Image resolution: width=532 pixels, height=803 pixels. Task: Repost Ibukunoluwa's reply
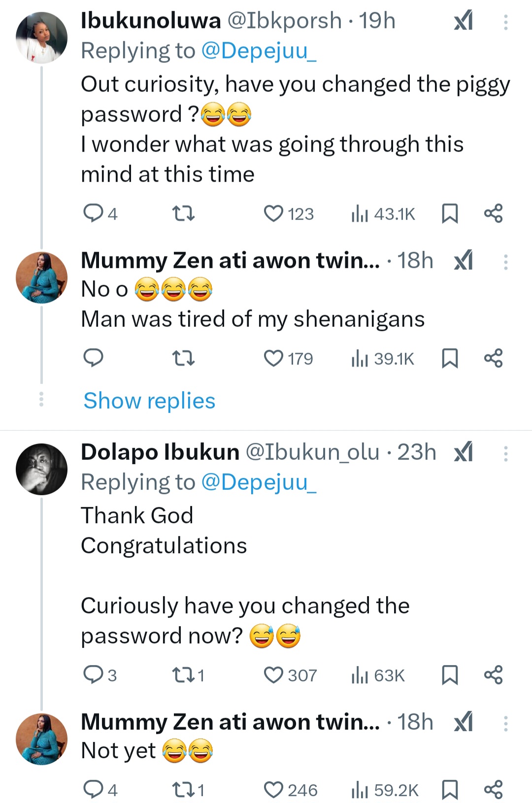183,214
